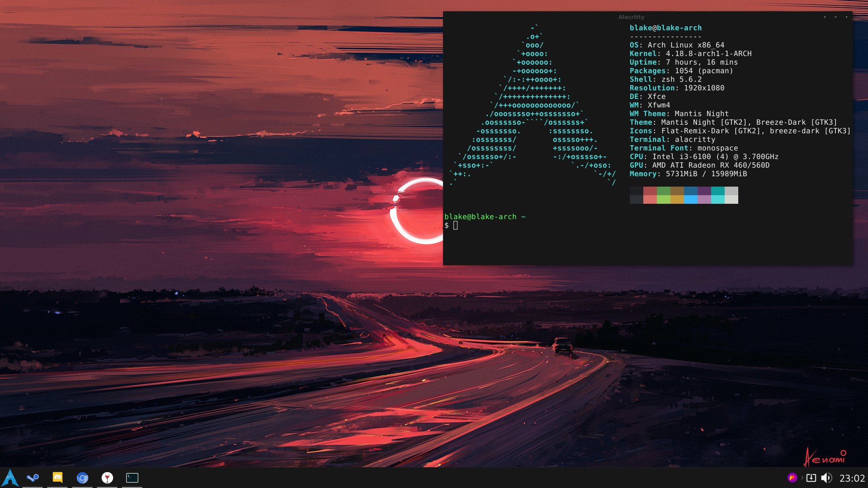Click the dark purple swatch in neofetch palette
Image resolution: width=868 pixels, height=488 pixels.
(704, 191)
